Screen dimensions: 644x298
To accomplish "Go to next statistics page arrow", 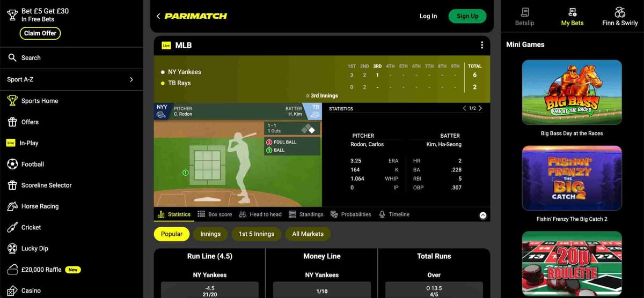I will (x=480, y=108).
